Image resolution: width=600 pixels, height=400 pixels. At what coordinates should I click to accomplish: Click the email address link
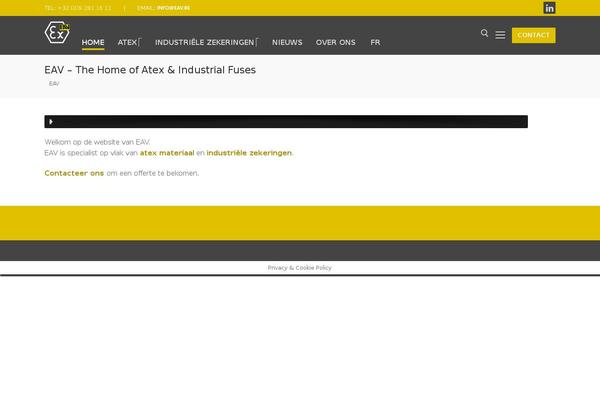click(x=173, y=8)
